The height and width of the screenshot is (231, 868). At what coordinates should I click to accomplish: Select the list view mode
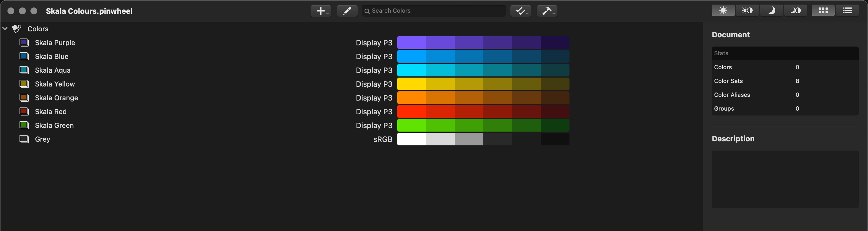(847, 11)
